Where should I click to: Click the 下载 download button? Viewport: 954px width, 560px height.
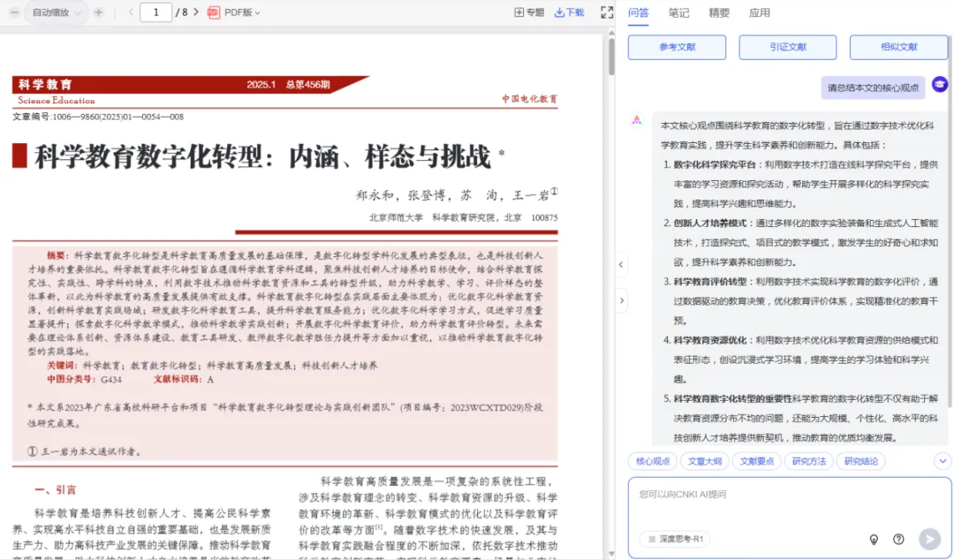click(570, 12)
